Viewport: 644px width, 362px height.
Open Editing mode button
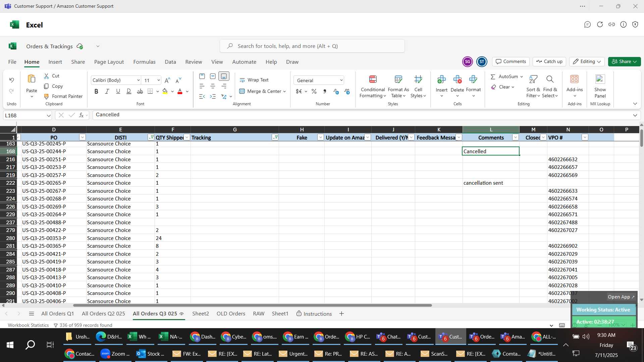(x=587, y=62)
